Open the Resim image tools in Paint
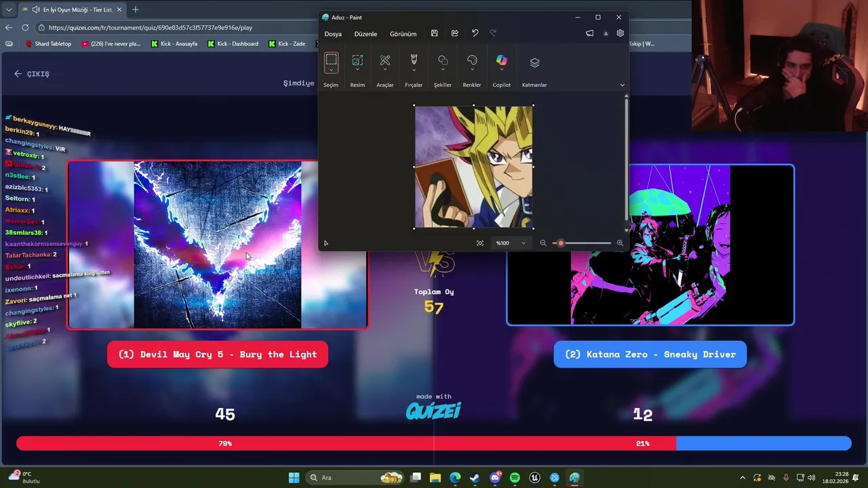868x488 pixels. point(357,60)
